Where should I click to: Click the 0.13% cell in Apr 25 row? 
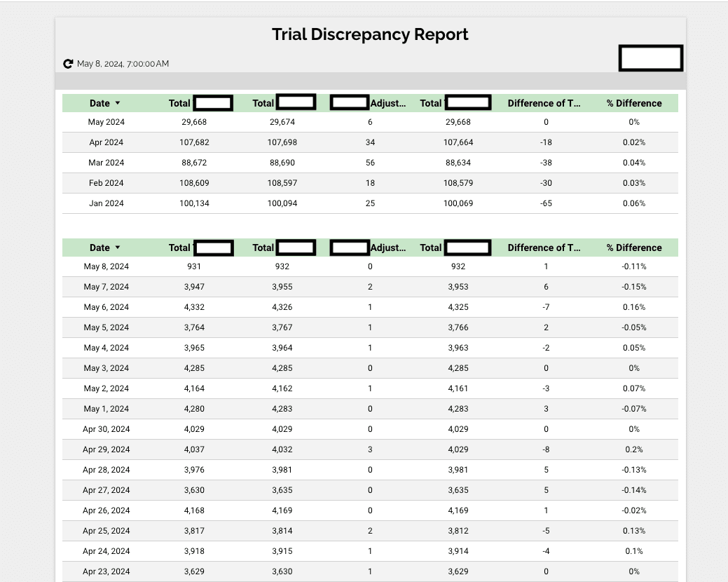pos(634,531)
